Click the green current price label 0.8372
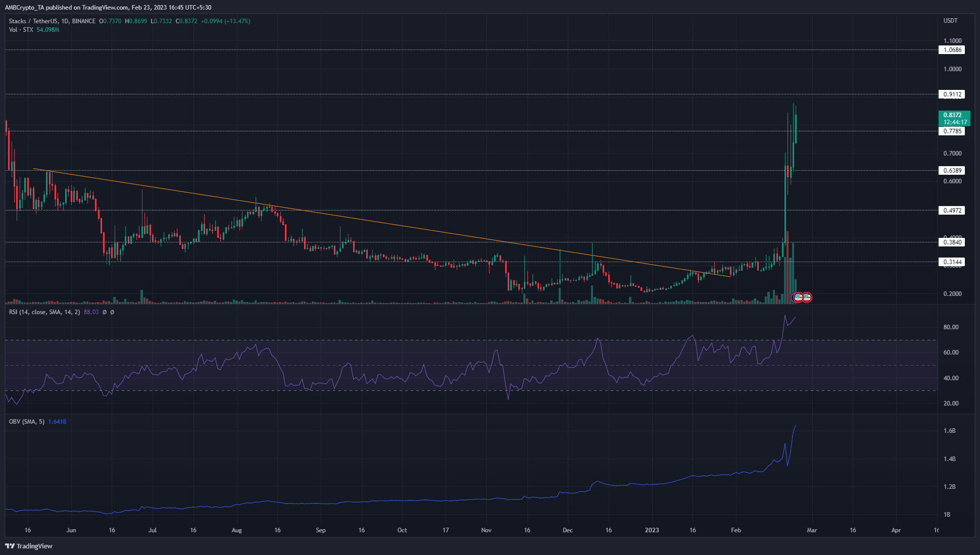980x555 pixels. coord(952,115)
